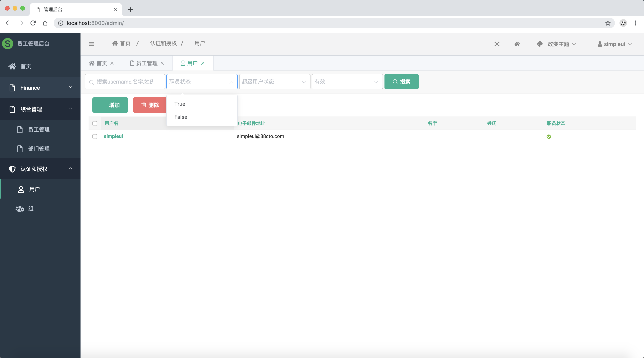Check the simpleui row checkbox
Viewport: 644px width, 358px height.
94,136
